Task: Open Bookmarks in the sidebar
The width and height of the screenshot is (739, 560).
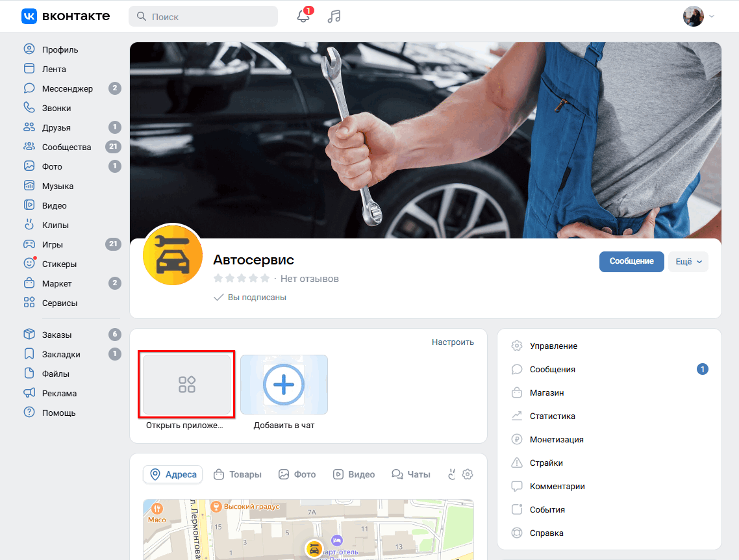Action: click(x=61, y=354)
